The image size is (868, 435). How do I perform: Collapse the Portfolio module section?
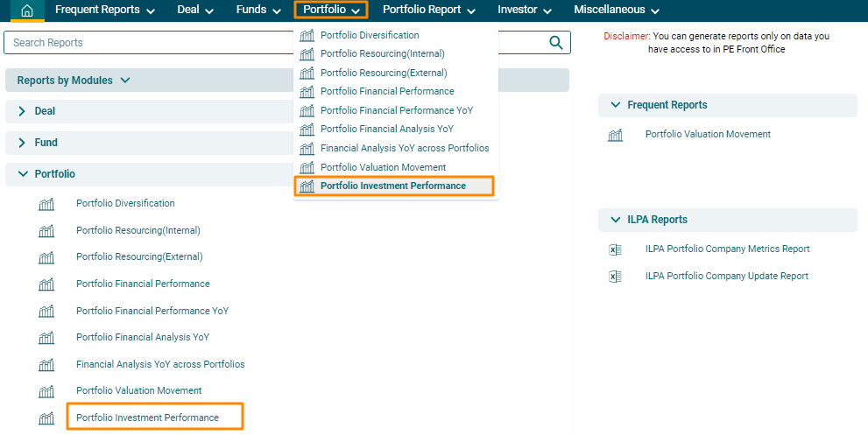click(x=22, y=174)
